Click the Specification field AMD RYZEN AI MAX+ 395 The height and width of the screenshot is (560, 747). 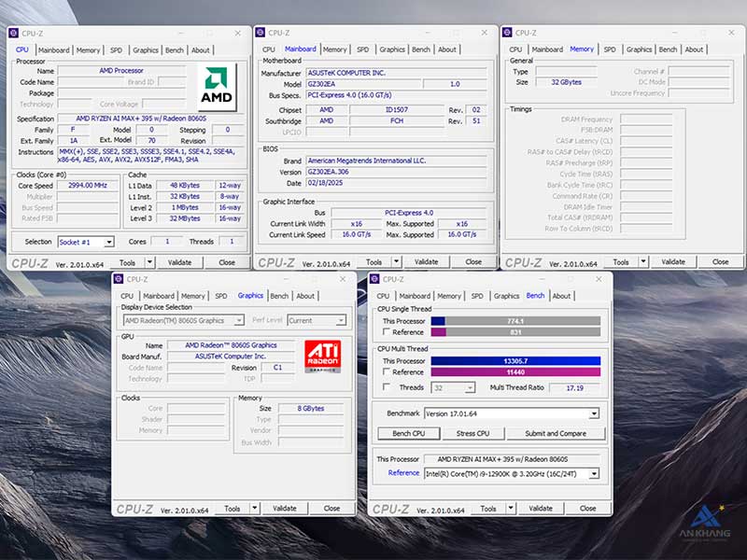click(151, 119)
